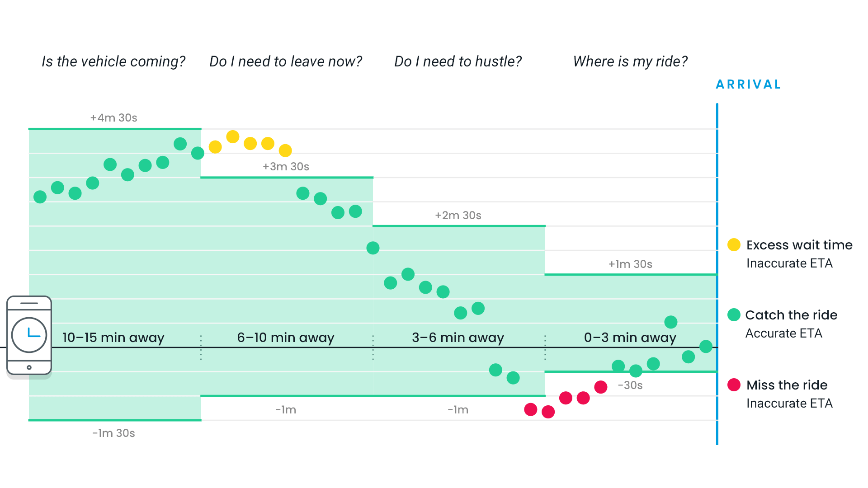The width and height of the screenshot is (868, 488).
Task: Click the '3–6 min away' label
Action: pos(458,338)
